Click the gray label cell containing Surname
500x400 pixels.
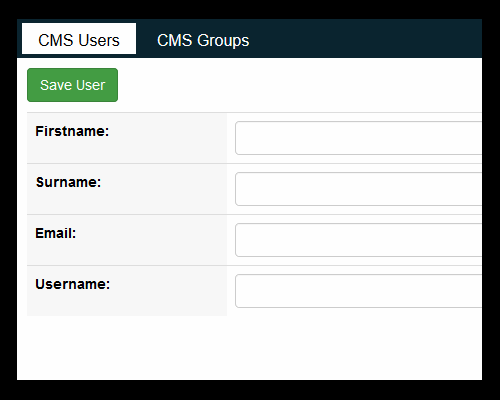click(127, 189)
